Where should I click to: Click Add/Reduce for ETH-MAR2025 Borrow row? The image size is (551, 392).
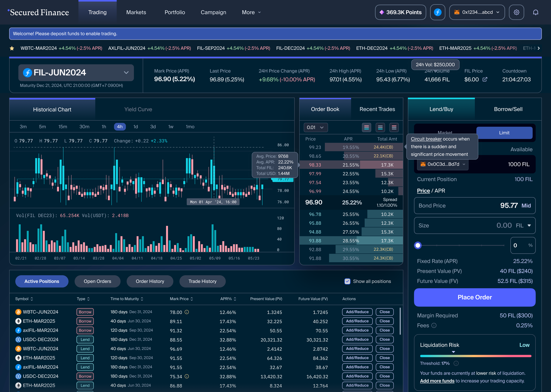click(357, 321)
